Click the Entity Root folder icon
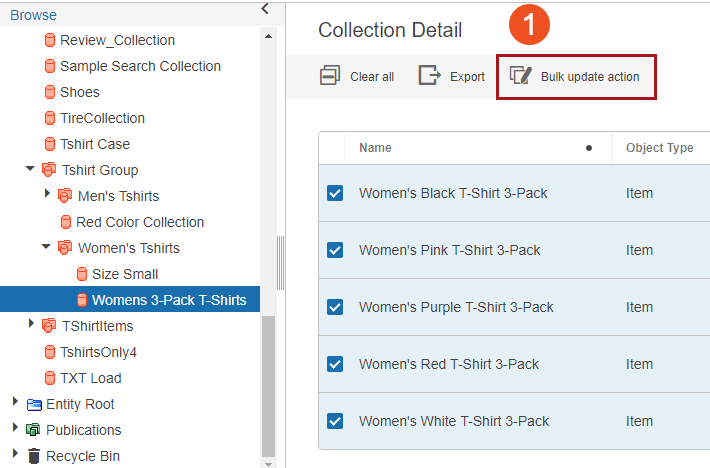710x468 pixels. coord(34,404)
